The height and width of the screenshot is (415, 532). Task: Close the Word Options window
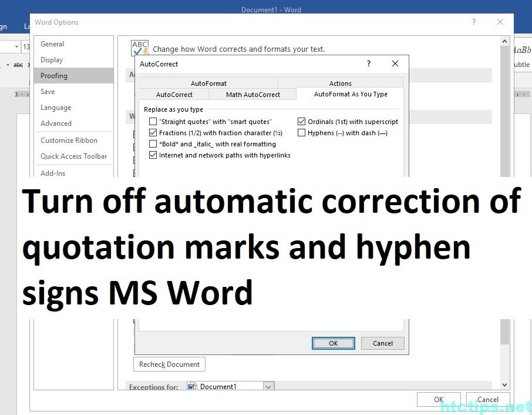pos(500,22)
